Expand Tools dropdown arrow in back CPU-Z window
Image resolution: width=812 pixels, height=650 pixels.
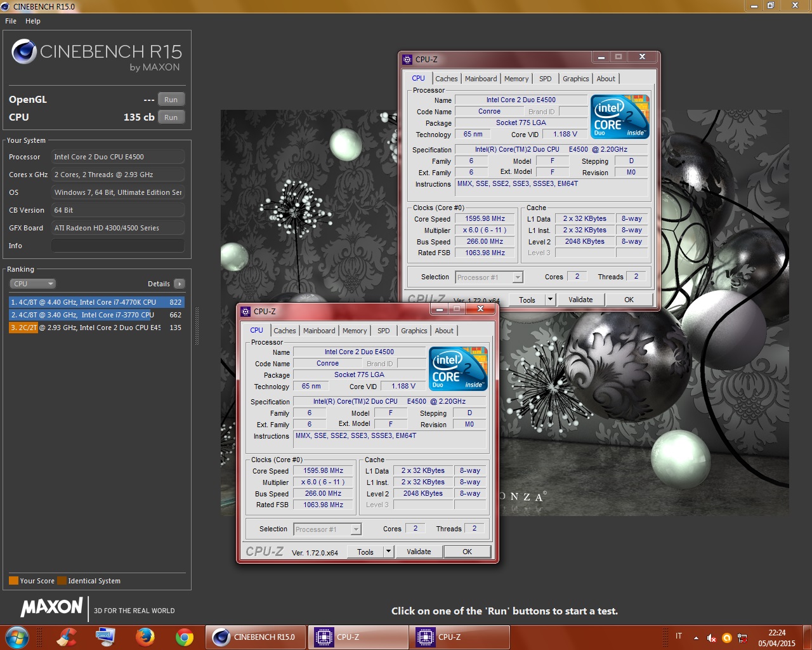(550, 300)
